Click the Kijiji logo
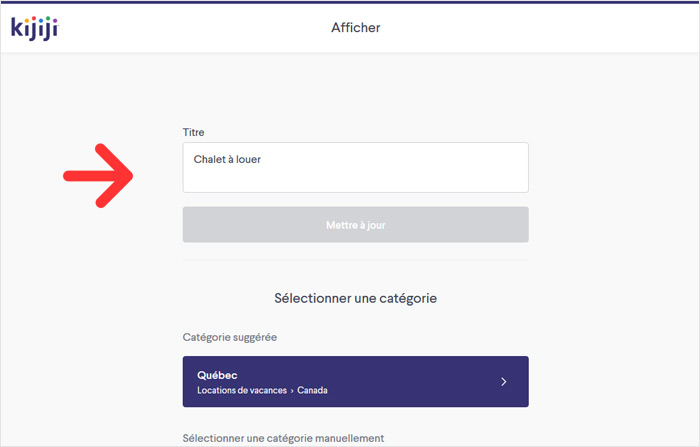Screen dimensions: 700x447 (35, 29)
